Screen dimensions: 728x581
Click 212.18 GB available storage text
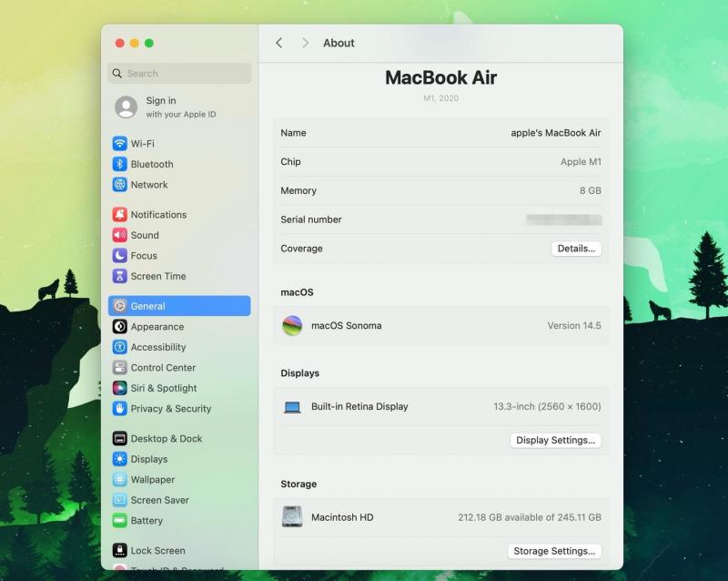pos(530,517)
